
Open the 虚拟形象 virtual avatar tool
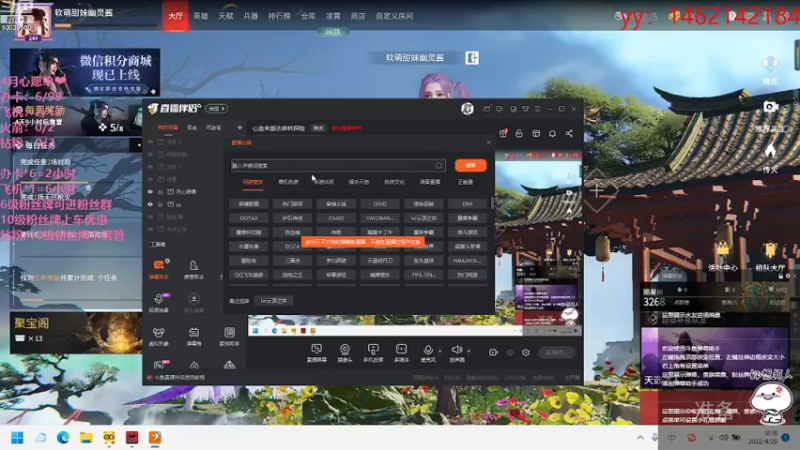159,336
